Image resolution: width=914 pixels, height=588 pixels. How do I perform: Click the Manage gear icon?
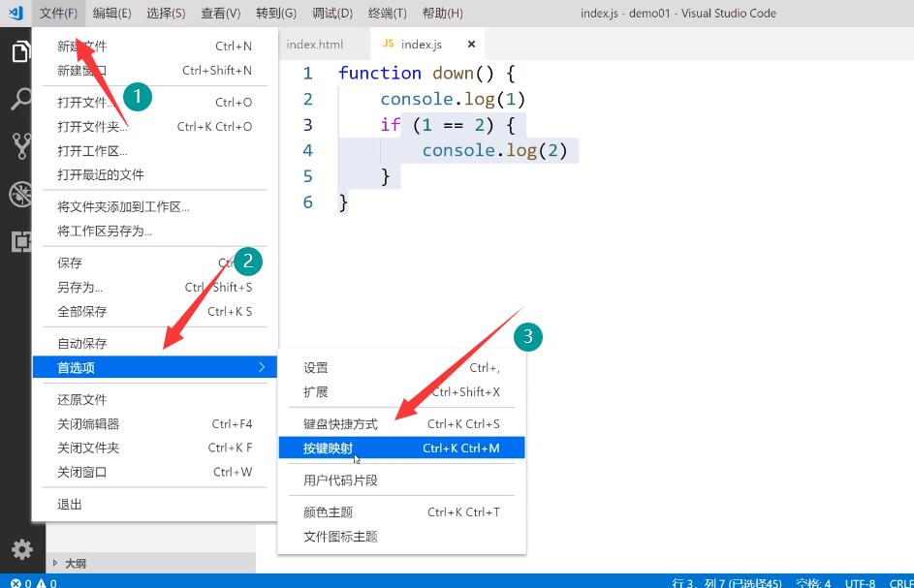pos(22,549)
